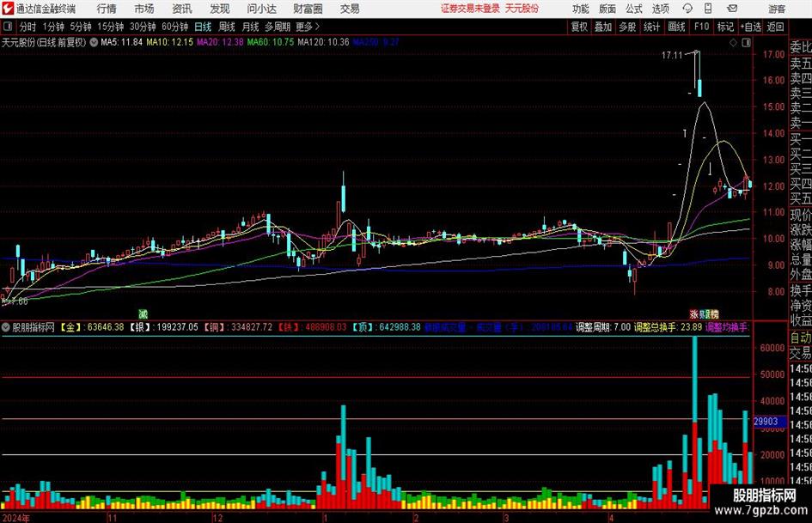The image size is (812, 523).
Task: Click the 29903 volume axis marker
Action: click(x=768, y=422)
